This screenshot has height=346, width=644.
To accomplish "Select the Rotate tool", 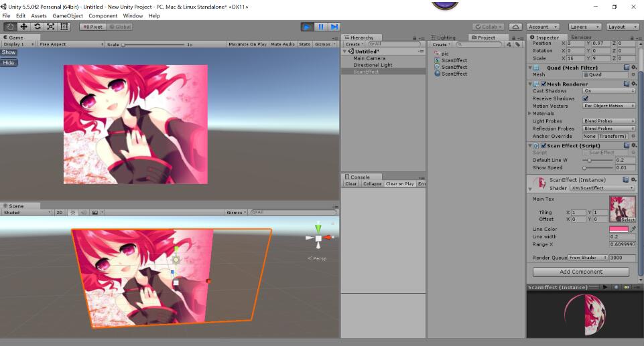I will [38, 27].
